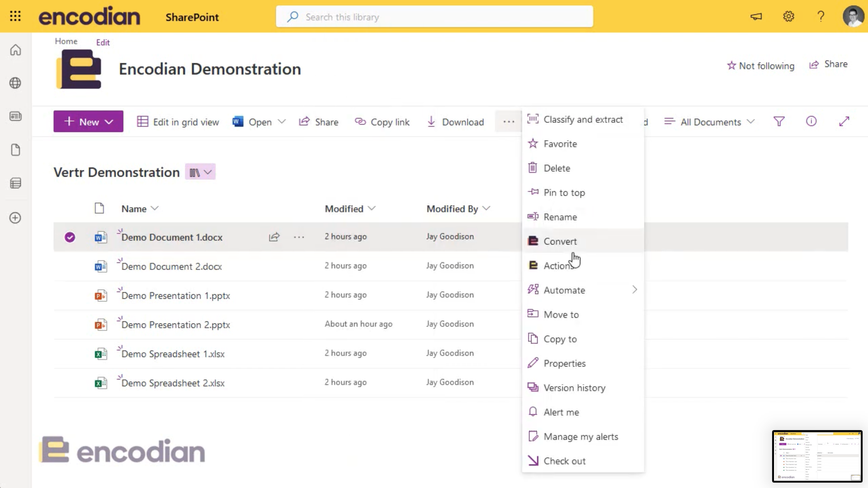
Task: Open the news icon in left sidebar
Action: (15, 117)
